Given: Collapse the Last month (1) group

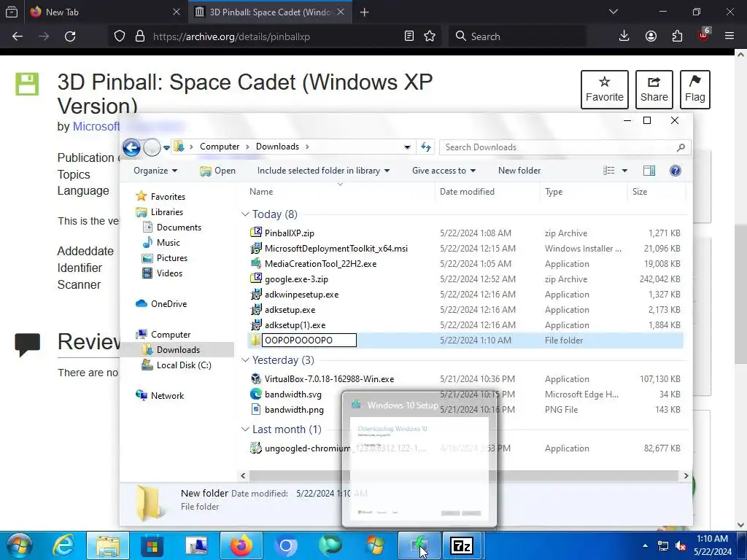Looking at the screenshot, I should (245, 429).
